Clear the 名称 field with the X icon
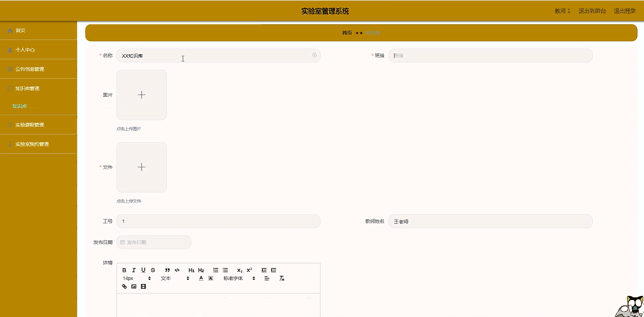Screen dimensions: 644x317 coord(315,55)
